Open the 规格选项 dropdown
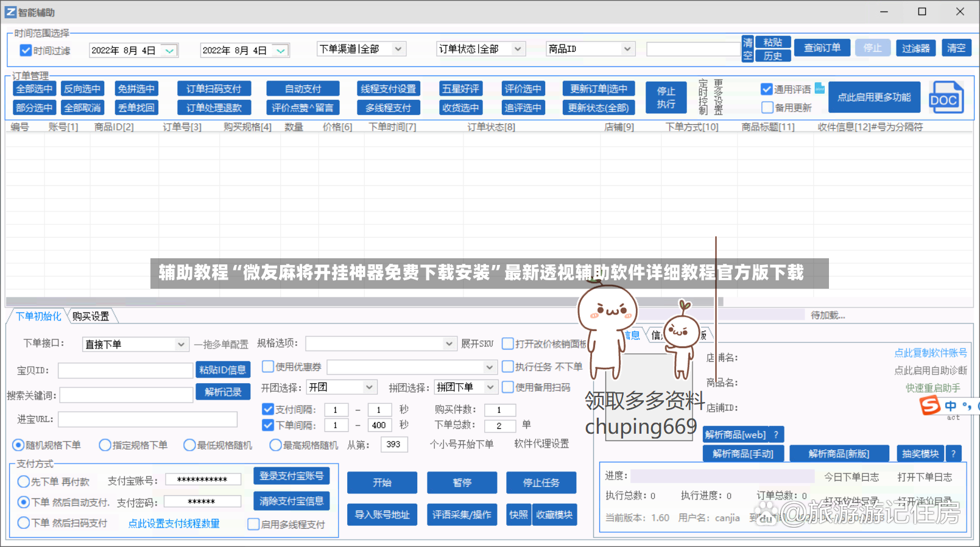980x547 pixels. point(449,344)
